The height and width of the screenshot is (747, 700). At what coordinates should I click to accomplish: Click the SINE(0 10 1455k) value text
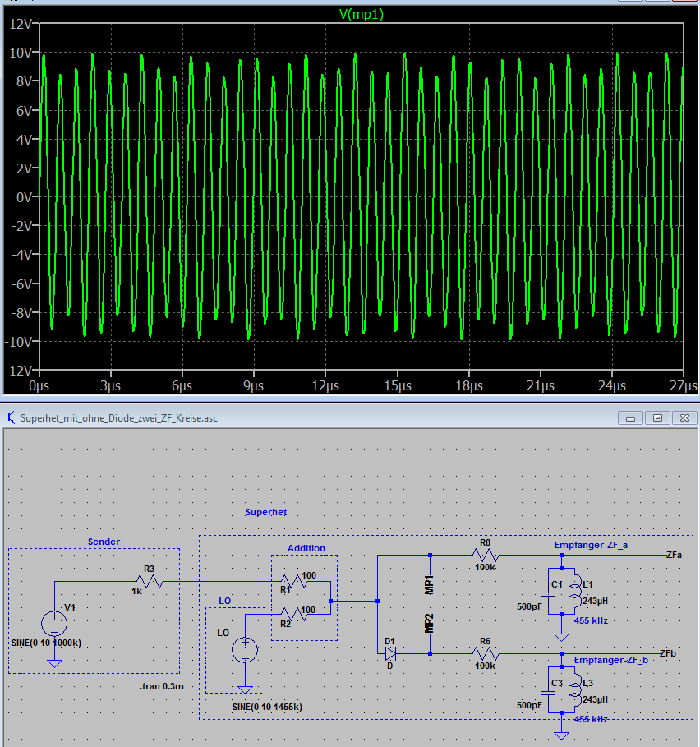pyautogui.click(x=268, y=707)
